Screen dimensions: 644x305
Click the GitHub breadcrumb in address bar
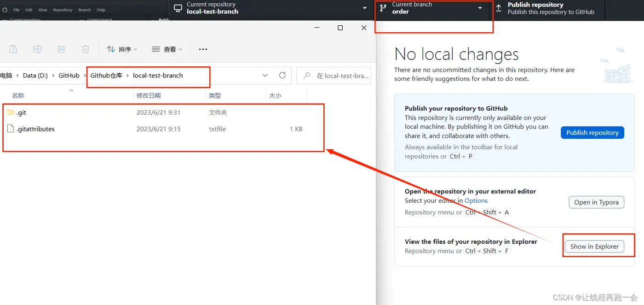(x=69, y=76)
